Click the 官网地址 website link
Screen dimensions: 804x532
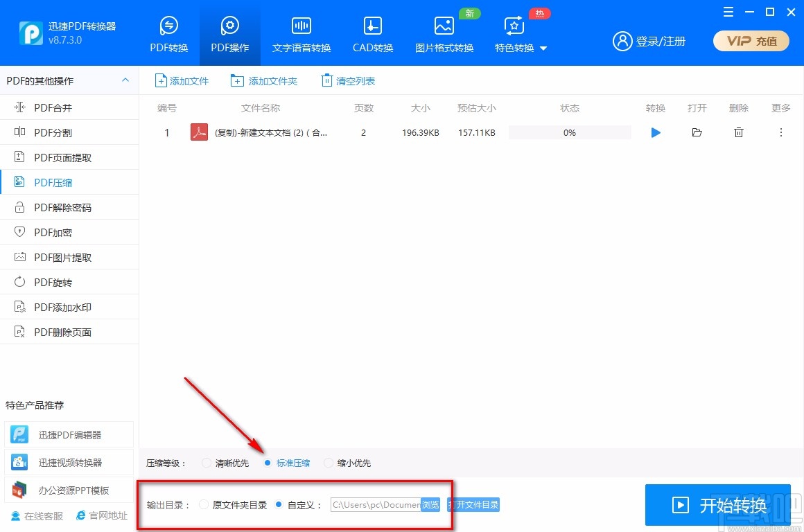[101, 515]
